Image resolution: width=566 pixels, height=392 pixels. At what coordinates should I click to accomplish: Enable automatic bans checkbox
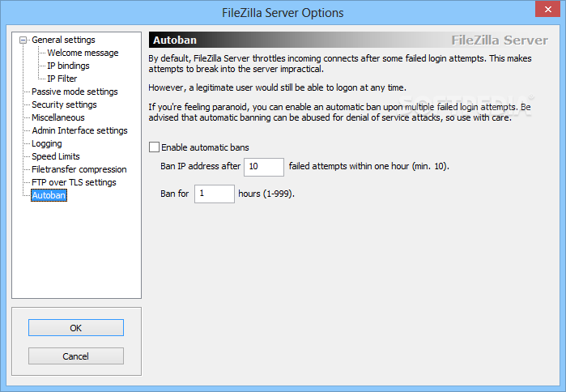(x=154, y=147)
